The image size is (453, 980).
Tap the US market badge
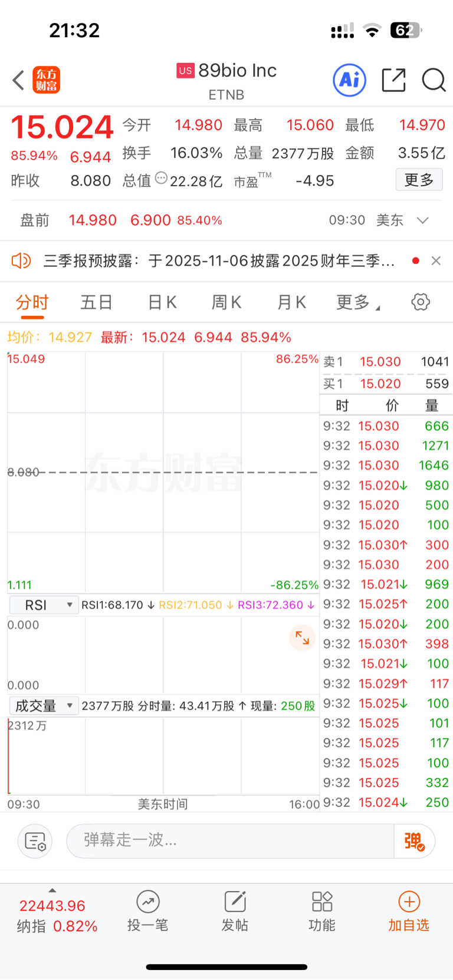pyautogui.click(x=185, y=71)
